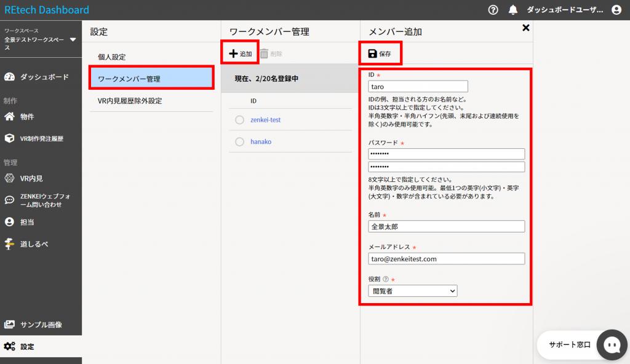Click the メンバー追加 panel title
Image resolution: width=630 pixels, height=364 pixels.
click(396, 32)
